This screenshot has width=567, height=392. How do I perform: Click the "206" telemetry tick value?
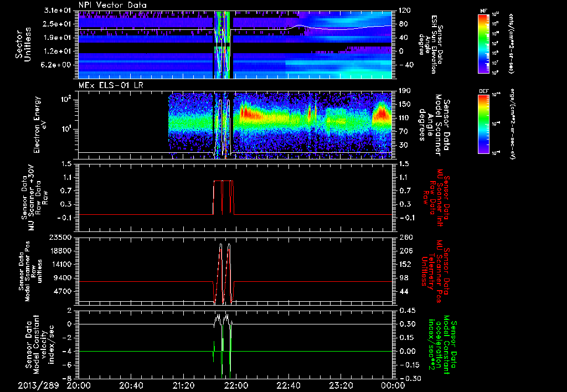click(x=405, y=251)
